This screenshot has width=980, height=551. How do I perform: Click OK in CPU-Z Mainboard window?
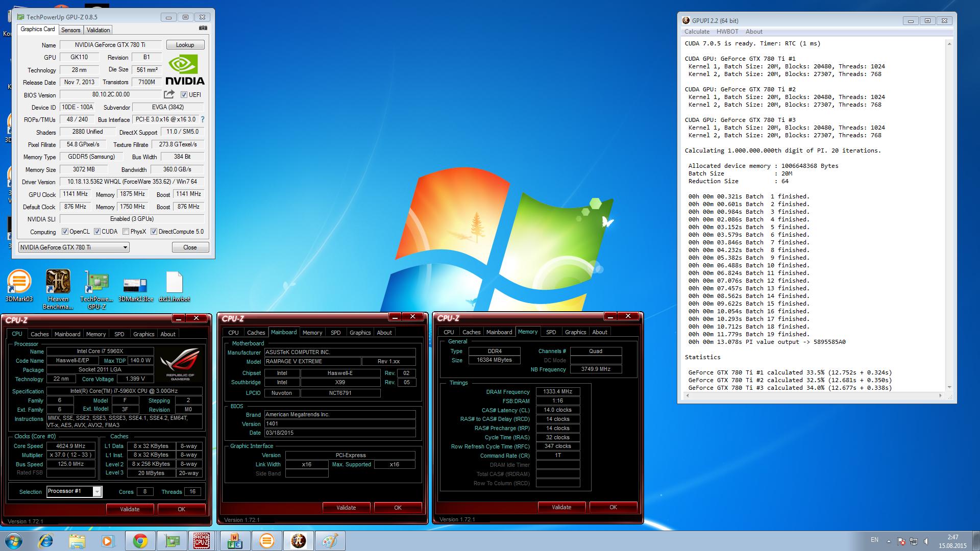pos(398,508)
